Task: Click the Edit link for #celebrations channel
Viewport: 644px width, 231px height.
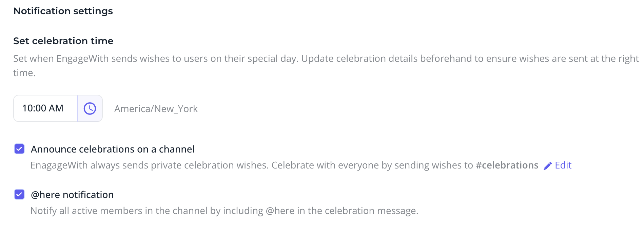Action: (563, 165)
